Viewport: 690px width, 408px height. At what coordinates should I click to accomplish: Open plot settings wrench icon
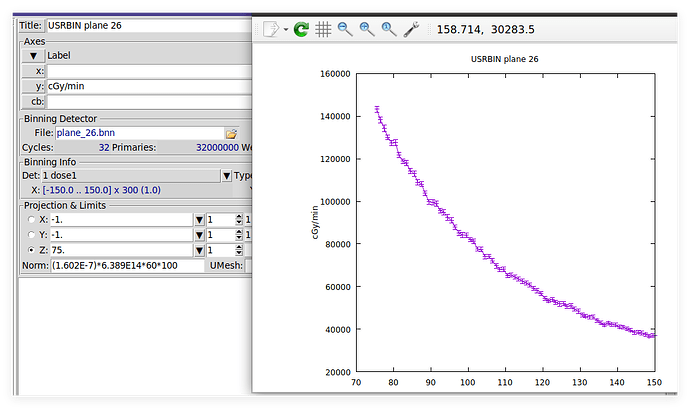[411, 29]
